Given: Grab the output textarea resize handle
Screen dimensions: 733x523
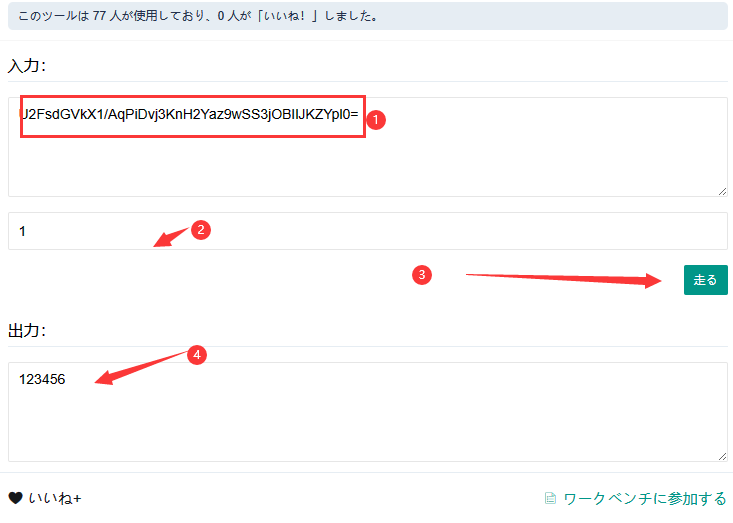Looking at the screenshot, I should pos(722,457).
